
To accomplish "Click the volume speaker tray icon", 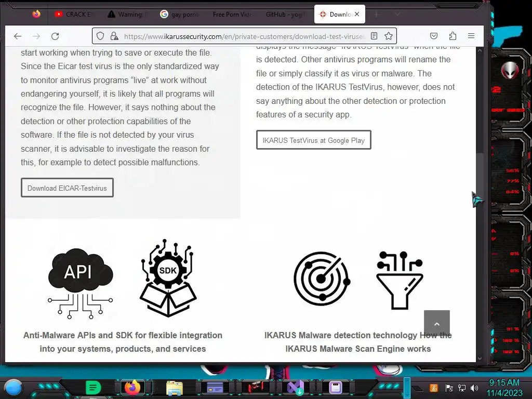I will (x=474, y=388).
